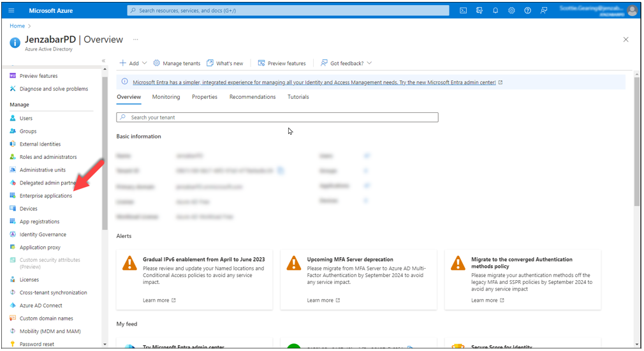Click the Cross-tenant synchronization icon
The image size is (644, 351).
point(13,292)
